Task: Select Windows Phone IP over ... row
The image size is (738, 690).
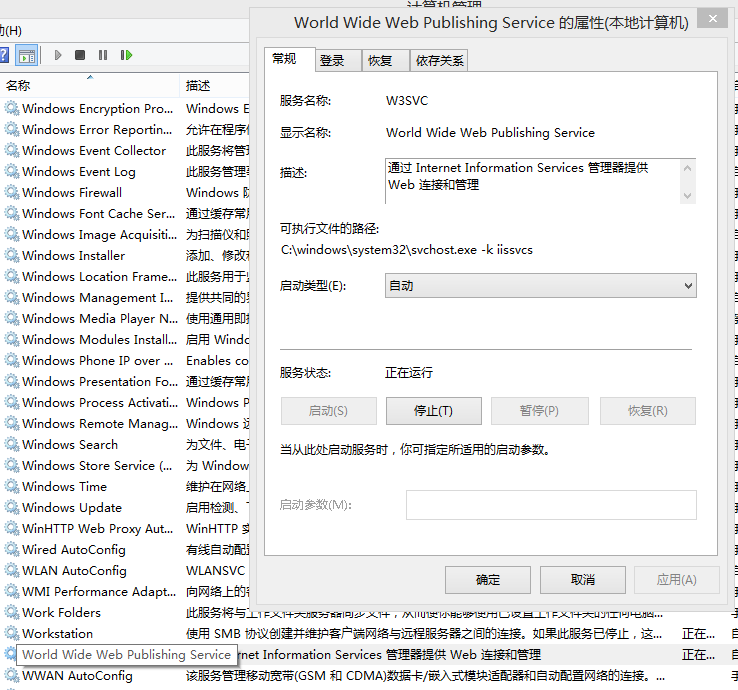Action: click(125, 360)
